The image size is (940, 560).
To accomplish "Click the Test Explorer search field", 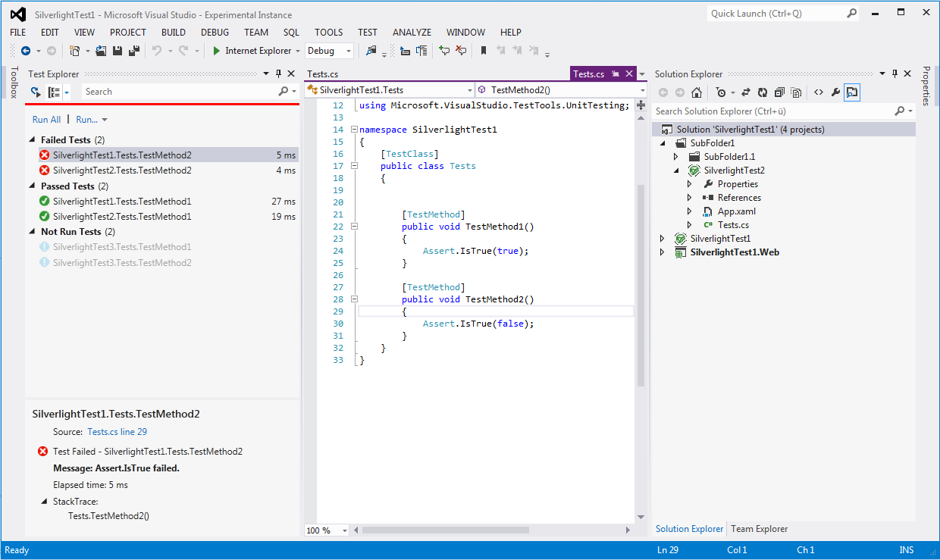I will coord(179,92).
